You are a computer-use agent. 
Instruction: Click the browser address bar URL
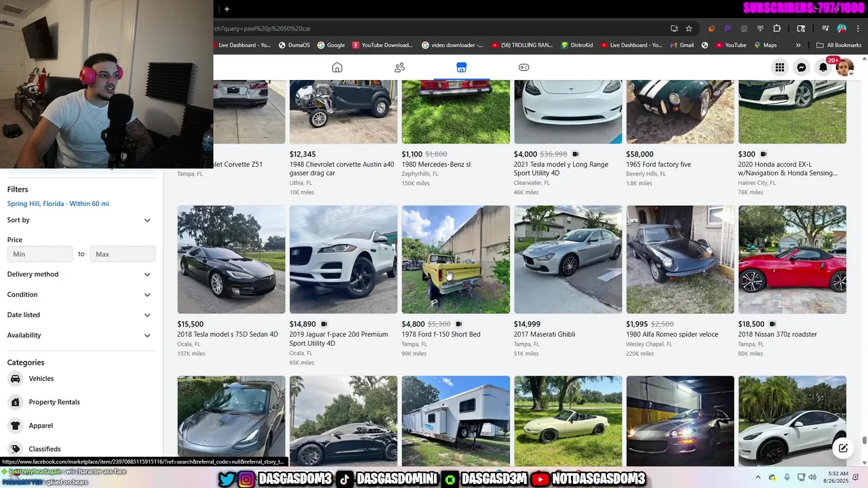(434, 28)
